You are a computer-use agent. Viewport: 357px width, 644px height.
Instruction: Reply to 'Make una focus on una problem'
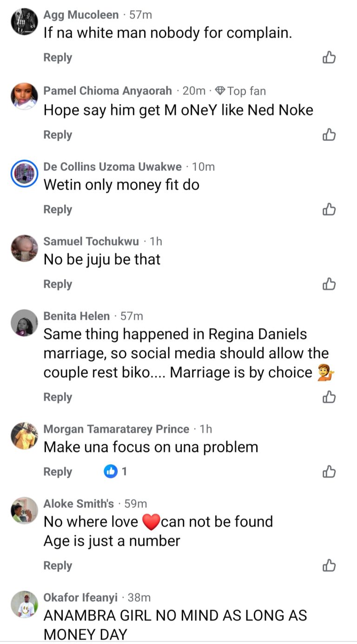[x=58, y=472]
